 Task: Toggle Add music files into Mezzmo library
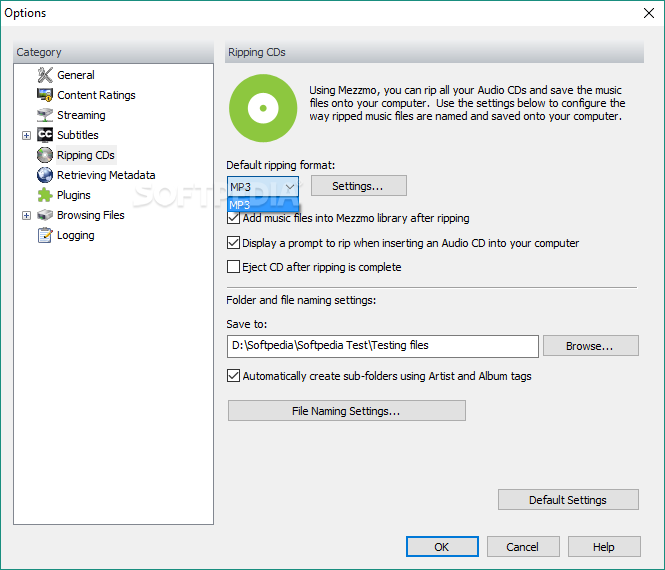coord(234,218)
